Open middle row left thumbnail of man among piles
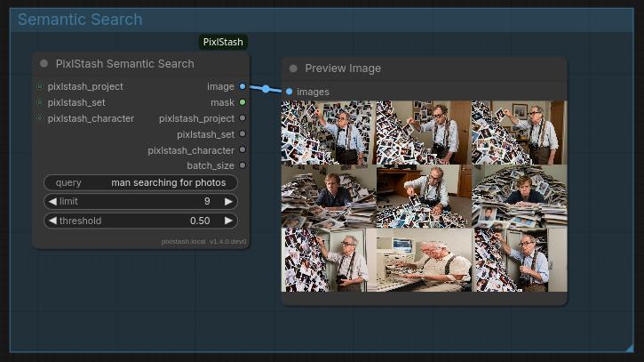644x362 pixels. click(x=329, y=197)
